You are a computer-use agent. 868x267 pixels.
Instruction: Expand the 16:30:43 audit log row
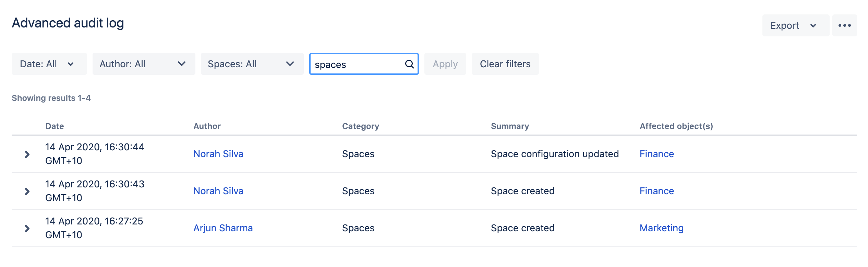(x=27, y=191)
